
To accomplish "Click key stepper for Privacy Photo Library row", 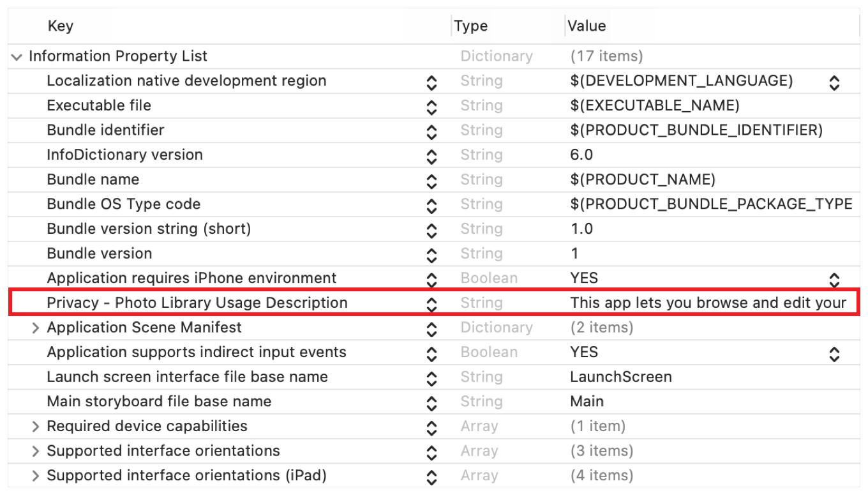I will coord(431,305).
